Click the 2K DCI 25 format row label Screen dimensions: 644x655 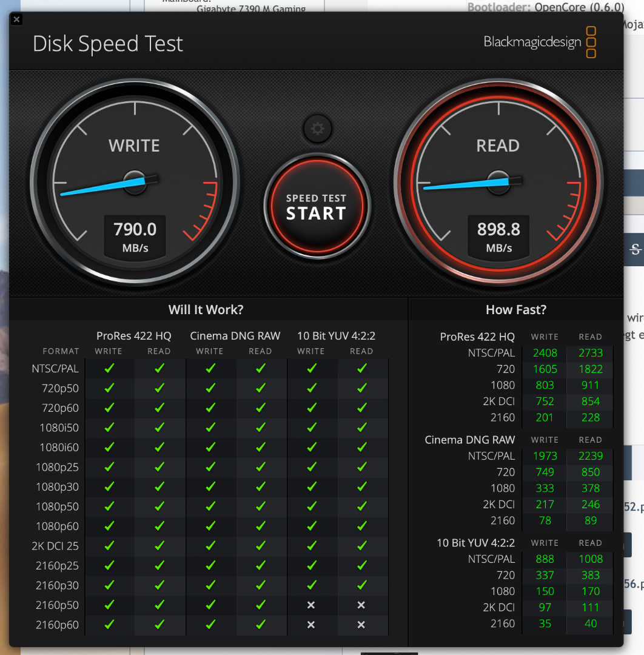pos(55,546)
